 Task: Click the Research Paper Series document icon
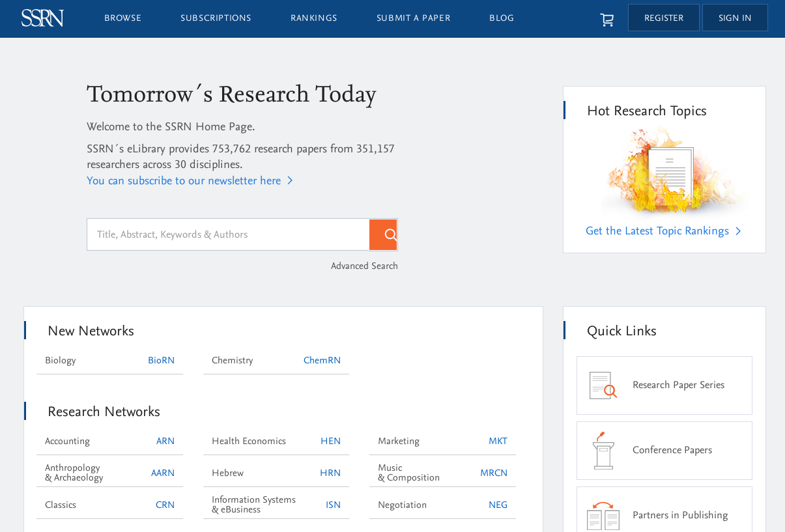603,385
